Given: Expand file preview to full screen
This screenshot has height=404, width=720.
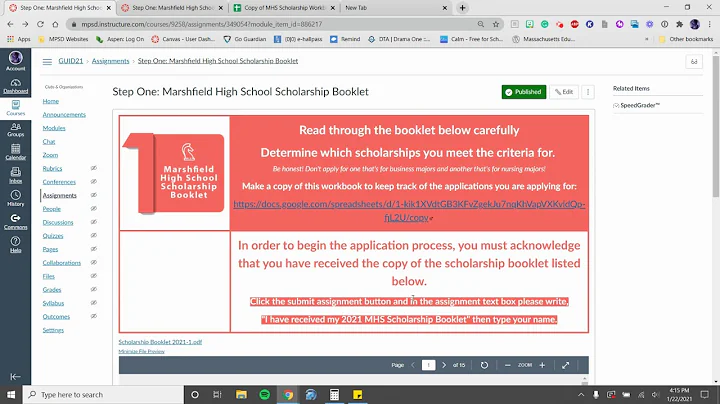Looking at the screenshot, I should (x=566, y=365).
